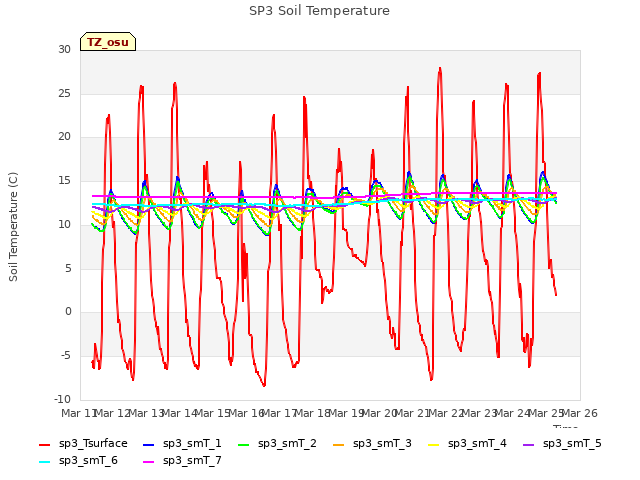Click the -5 y-axis tick label
The height and width of the screenshot is (480, 640).
point(66,356)
